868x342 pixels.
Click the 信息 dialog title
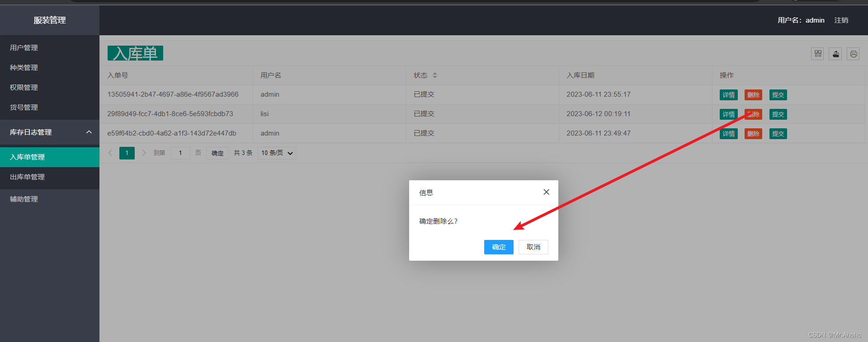(426, 193)
